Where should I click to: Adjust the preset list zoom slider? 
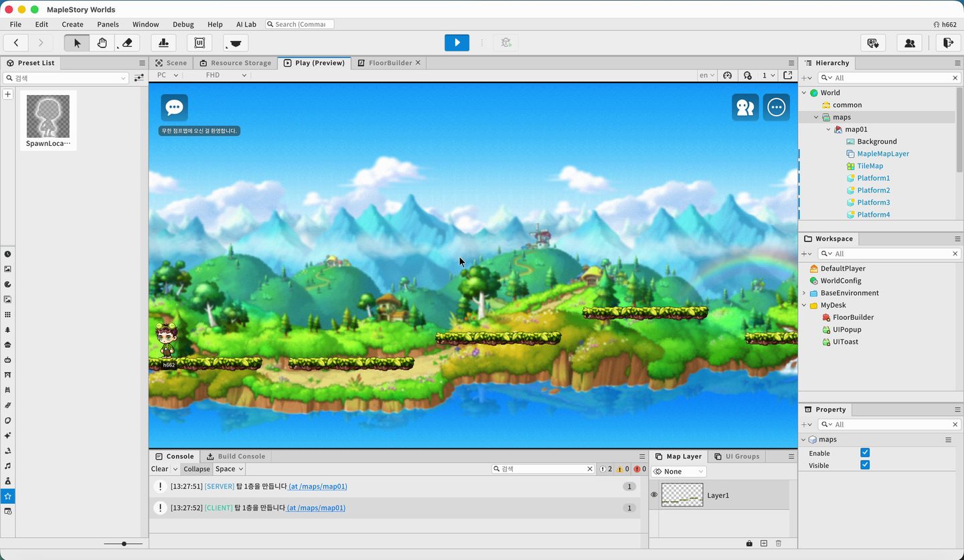pyautogui.click(x=124, y=544)
